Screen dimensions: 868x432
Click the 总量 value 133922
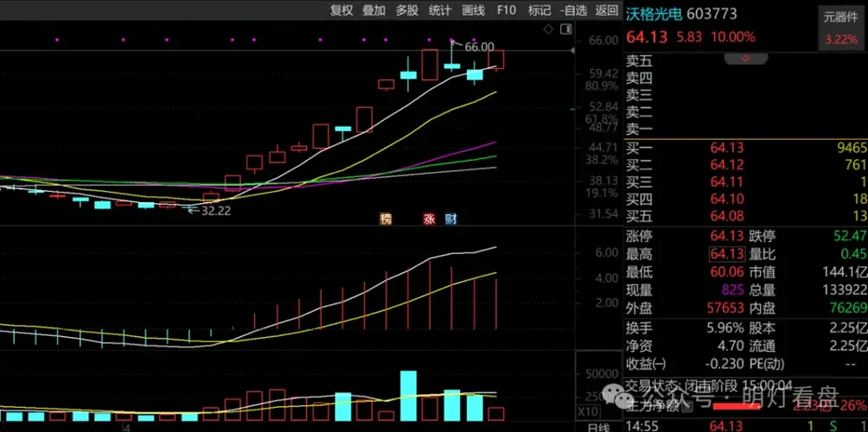[846, 289]
